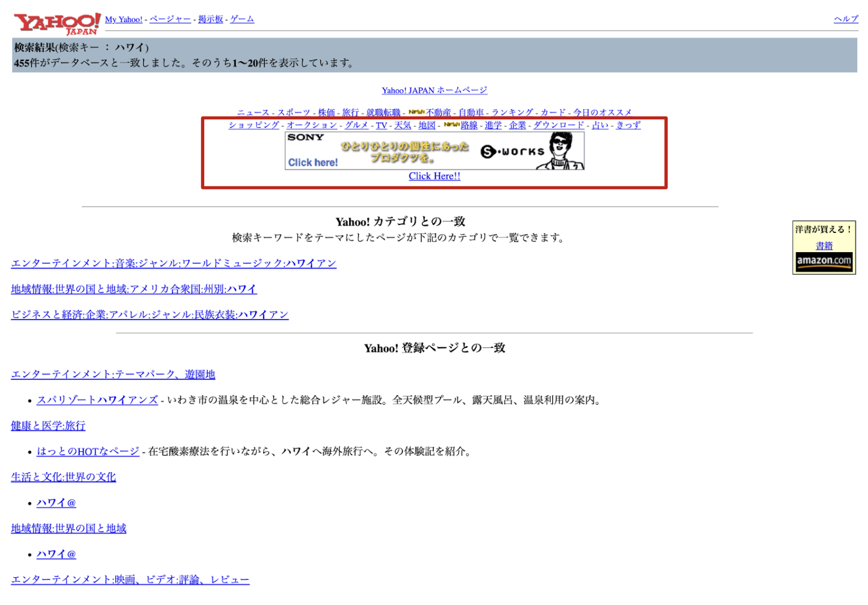Image resolution: width=868 pixels, height=605 pixels.
Task: Follow the Click Here!! link under banner
Action: click(435, 176)
